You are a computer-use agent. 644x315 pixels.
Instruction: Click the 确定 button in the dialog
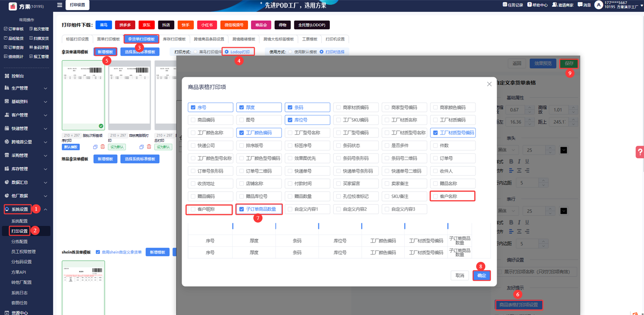point(481,275)
